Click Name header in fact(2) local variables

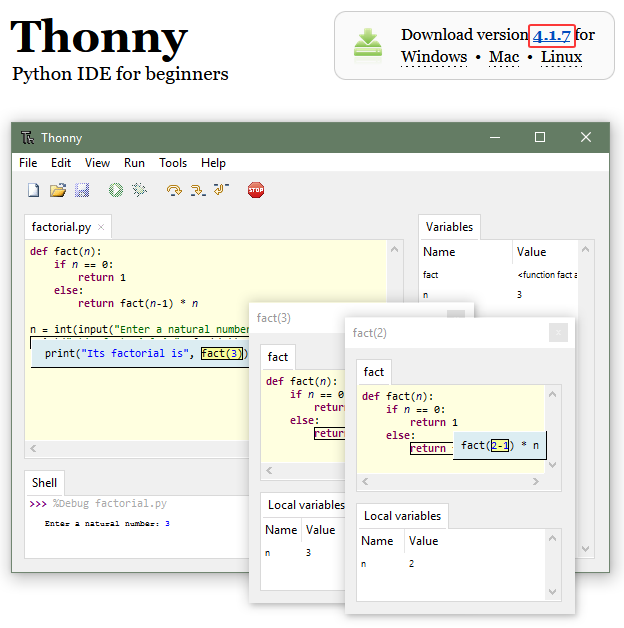[377, 541]
